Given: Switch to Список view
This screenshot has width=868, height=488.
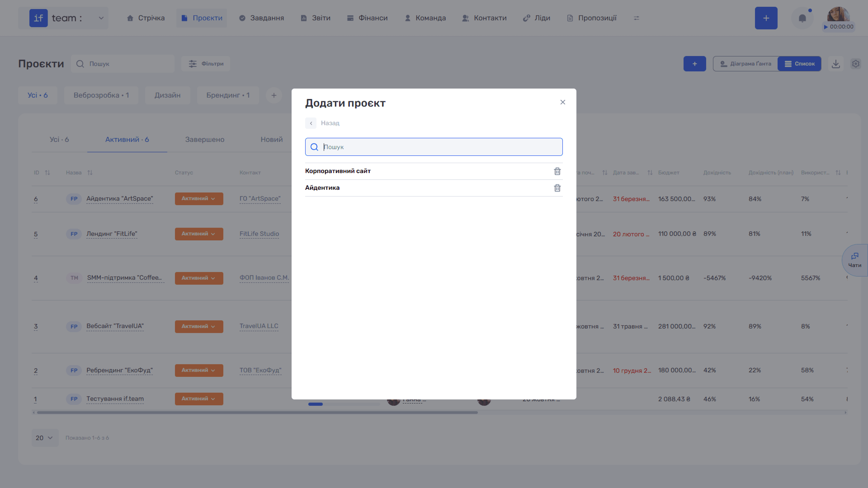Looking at the screenshot, I should (x=799, y=64).
